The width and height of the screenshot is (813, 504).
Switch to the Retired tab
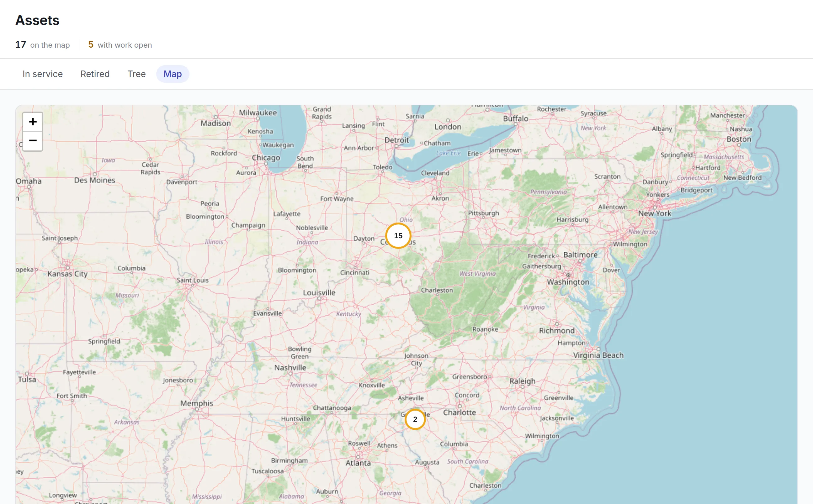95,74
